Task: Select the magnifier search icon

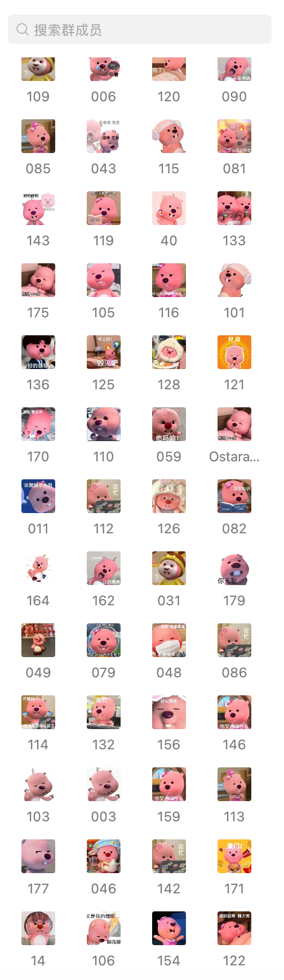Action: point(23,29)
